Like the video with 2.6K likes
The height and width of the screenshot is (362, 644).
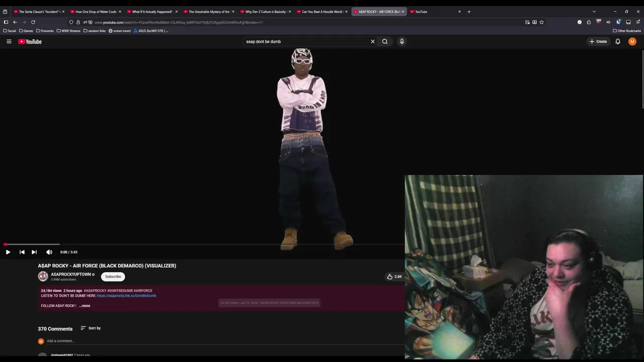pos(394,277)
